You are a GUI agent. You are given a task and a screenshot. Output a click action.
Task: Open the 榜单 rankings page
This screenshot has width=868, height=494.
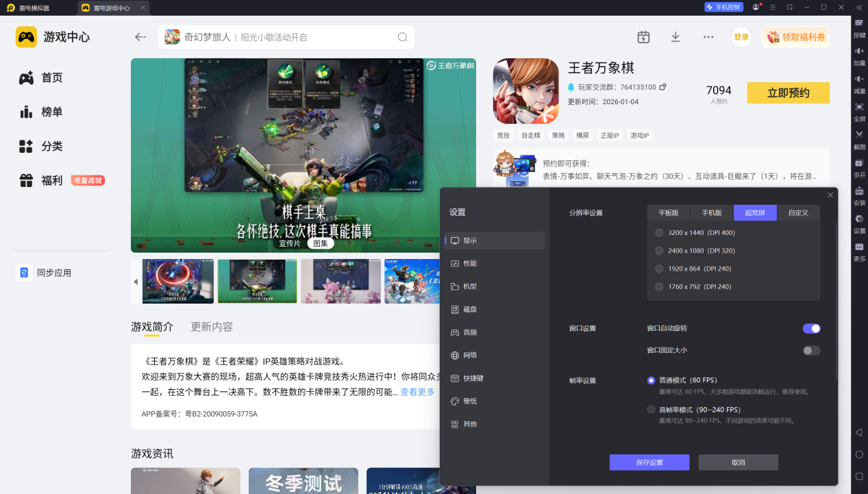pyautogui.click(x=41, y=112)
